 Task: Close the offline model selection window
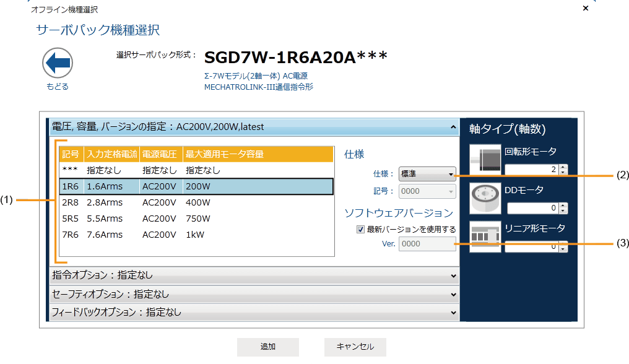586,8
